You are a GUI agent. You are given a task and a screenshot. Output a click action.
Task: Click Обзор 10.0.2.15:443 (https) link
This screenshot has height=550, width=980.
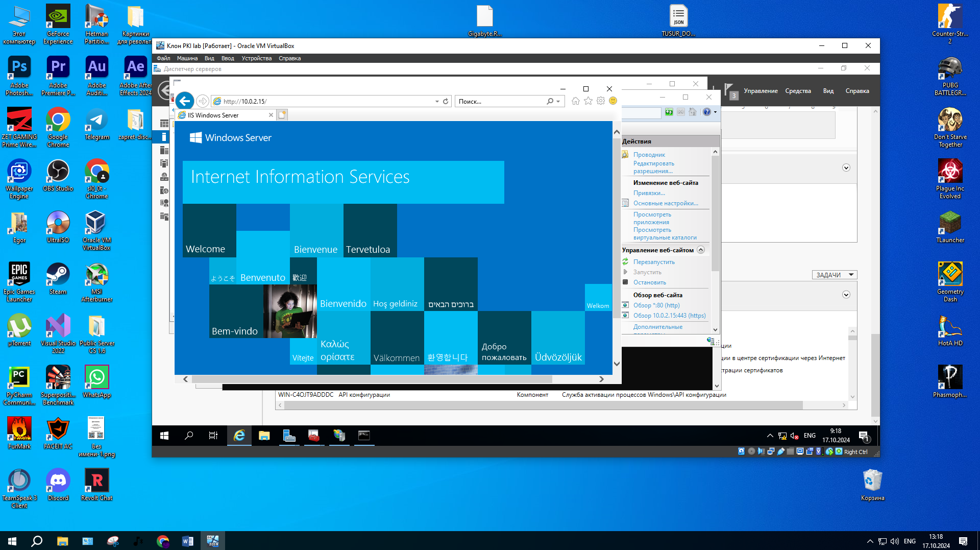tap(670, 316)
